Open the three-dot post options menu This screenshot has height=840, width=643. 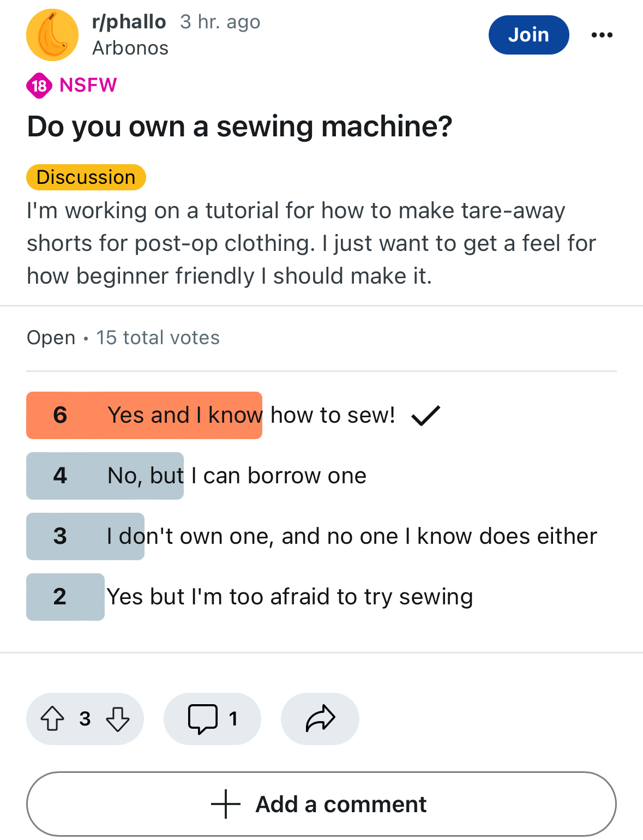[x=602, y=35]
